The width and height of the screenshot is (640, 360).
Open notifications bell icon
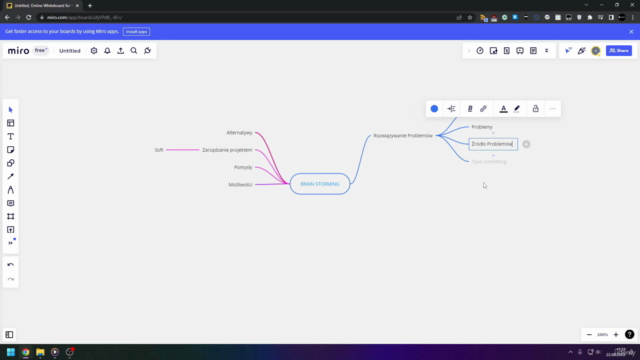107,51
